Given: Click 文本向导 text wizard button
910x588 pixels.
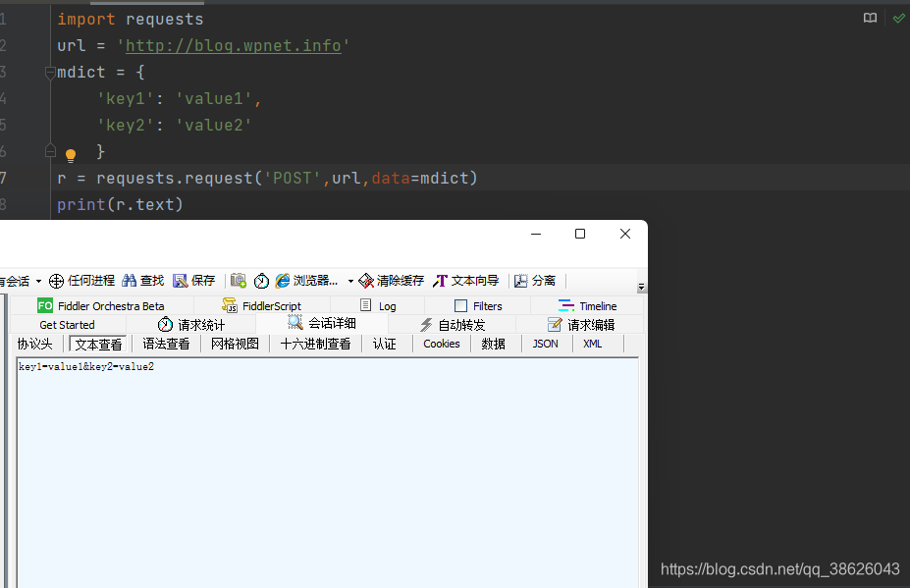Looking at the screenshot, I should [x=466, y=281].
